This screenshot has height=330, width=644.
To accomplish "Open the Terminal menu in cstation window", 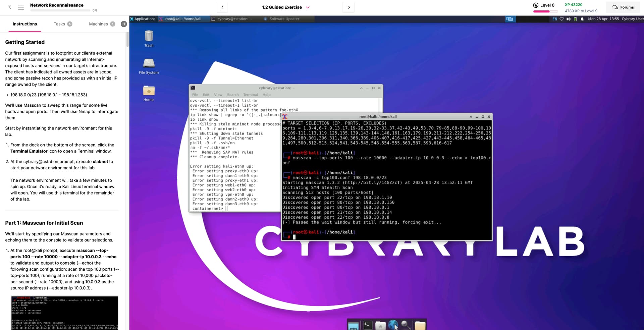I will pos(250,95).
